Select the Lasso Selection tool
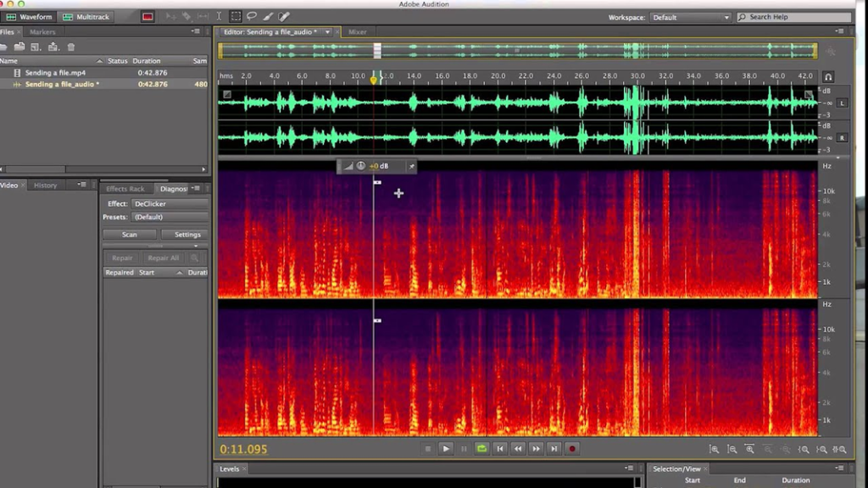This screenshot has width=868, height=488. pos(251,16)
